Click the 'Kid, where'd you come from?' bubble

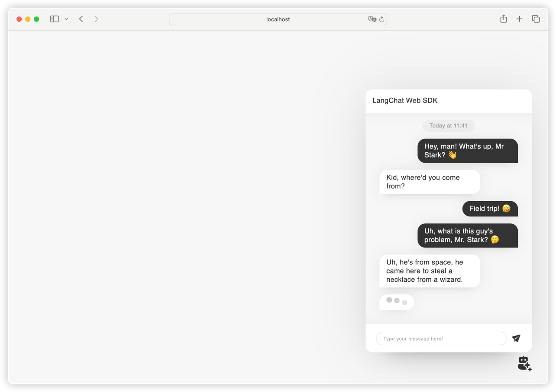[430, 182]
